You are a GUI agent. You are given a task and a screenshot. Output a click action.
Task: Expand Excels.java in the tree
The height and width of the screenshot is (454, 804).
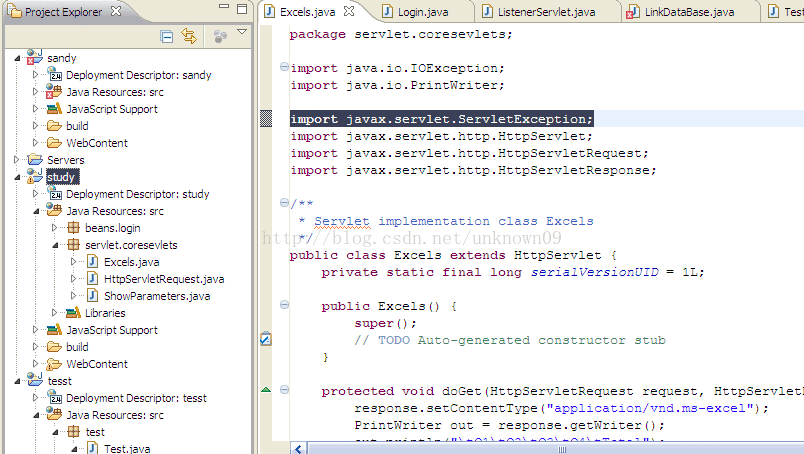73,262
